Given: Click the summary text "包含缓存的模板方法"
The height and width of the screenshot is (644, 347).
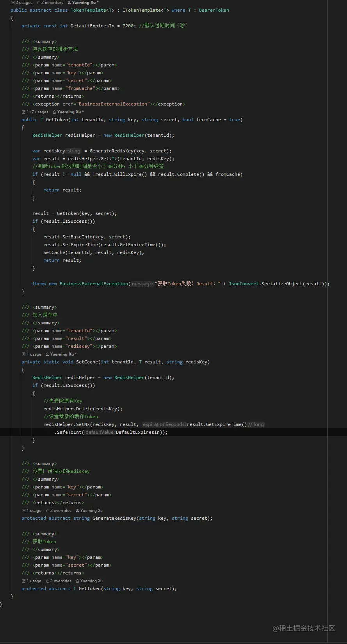Looking at the screenshot, I should pos(55,49).
